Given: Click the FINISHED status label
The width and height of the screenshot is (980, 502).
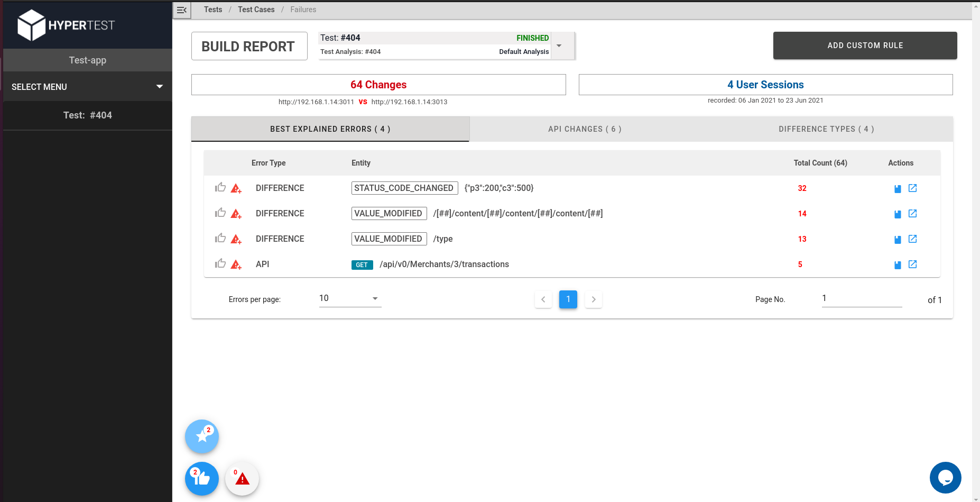Looking at the screenshot, I should click(532, 38).
